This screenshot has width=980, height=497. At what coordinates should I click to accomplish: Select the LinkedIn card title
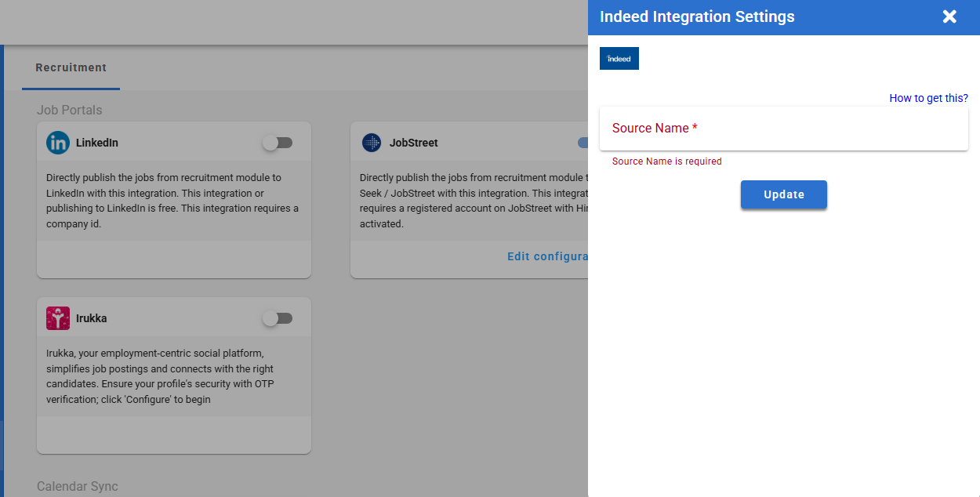coord(97,143)
